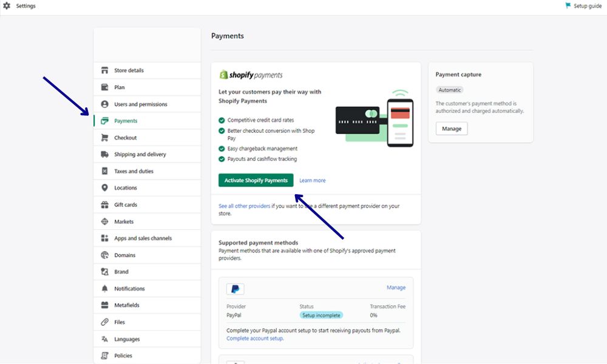Click the Domains globe icon
607x364 pixels.
point(104,255)
